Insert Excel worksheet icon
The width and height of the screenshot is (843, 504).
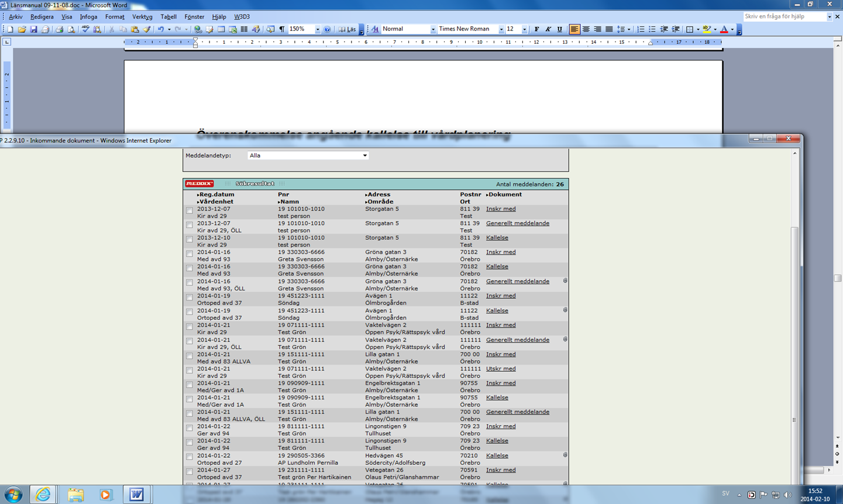click(233, 29)
